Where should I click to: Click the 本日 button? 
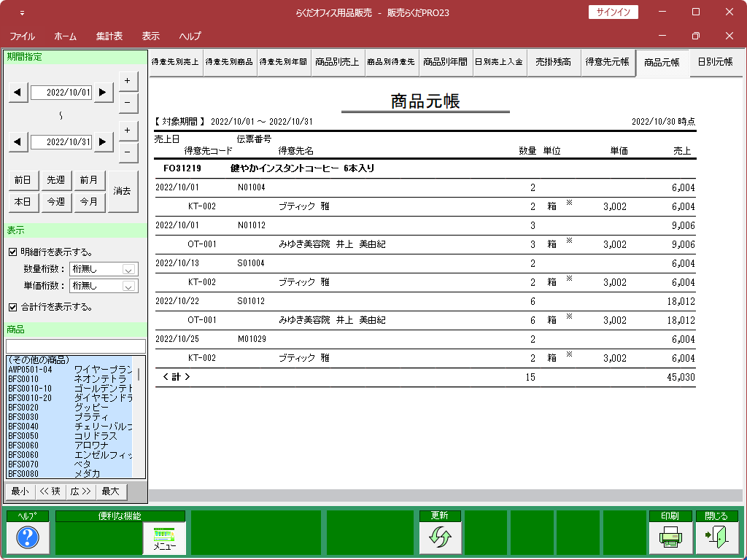tap(23, 202)
